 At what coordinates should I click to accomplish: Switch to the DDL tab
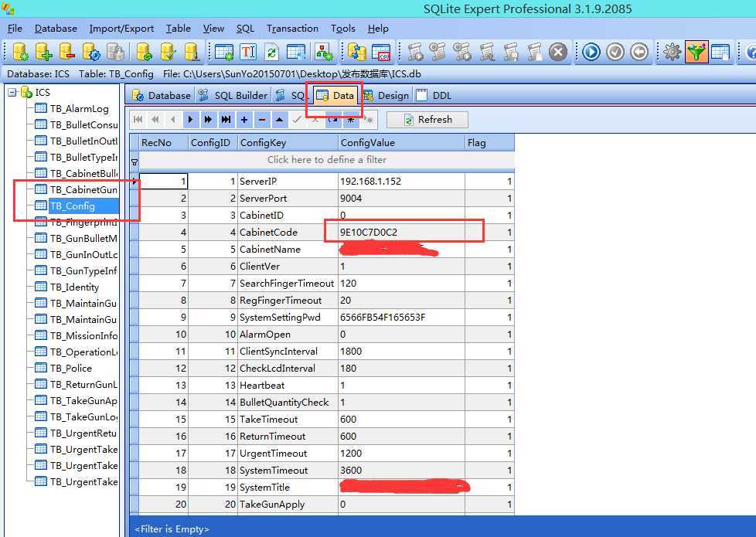point(434,96)
